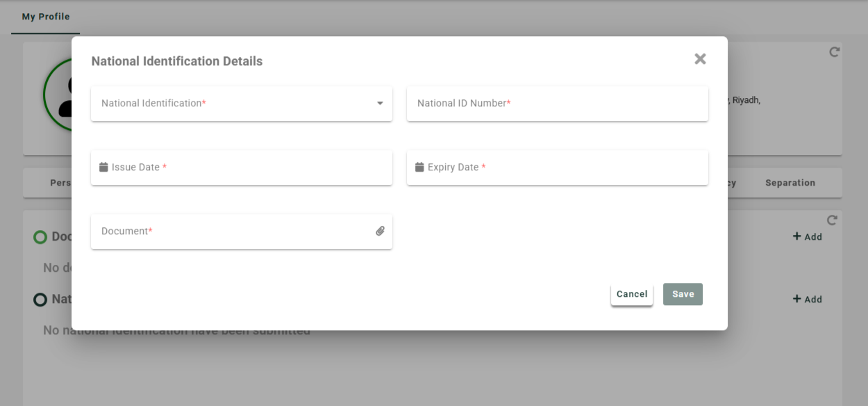The height and width of the screenshot is (406, 868).
Task: Click the National identification status circle
Action: pos(40,300)
